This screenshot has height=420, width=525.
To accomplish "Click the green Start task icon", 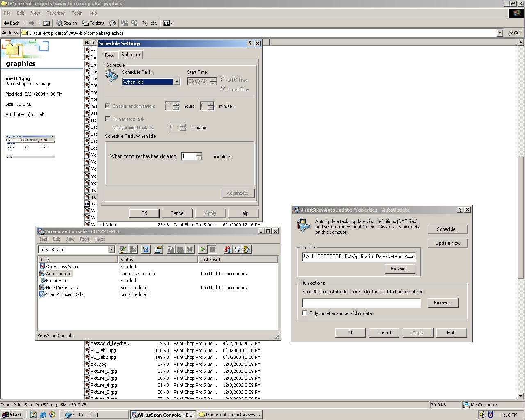I will 203,249.
